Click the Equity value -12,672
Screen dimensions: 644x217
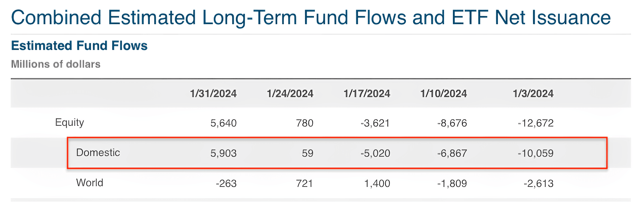pyautogui.click(x=536, y=123)
